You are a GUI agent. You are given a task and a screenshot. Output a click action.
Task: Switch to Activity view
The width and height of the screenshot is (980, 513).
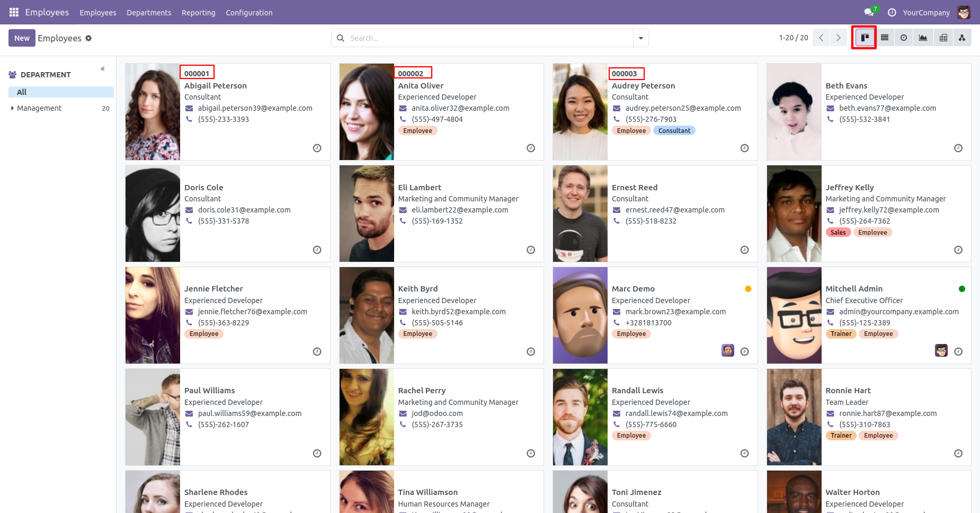click(x=904, y=38)
